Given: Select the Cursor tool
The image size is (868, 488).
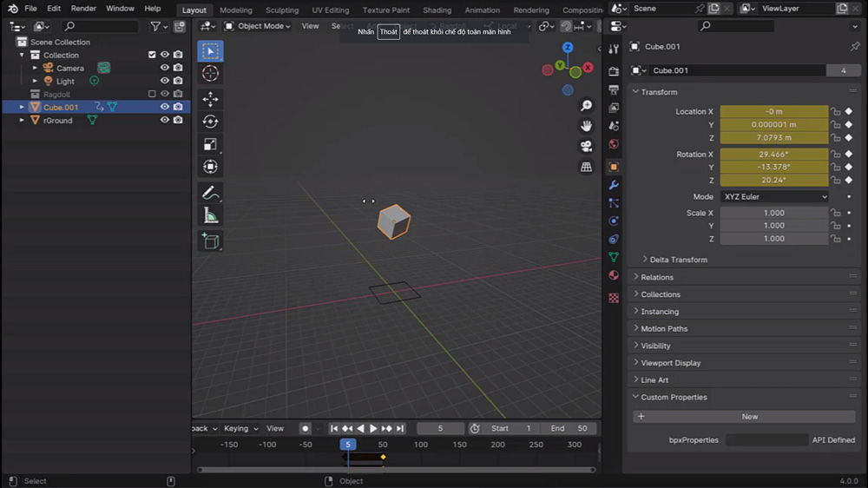Looking at the screenshot, I should click(x=210, y=74).
